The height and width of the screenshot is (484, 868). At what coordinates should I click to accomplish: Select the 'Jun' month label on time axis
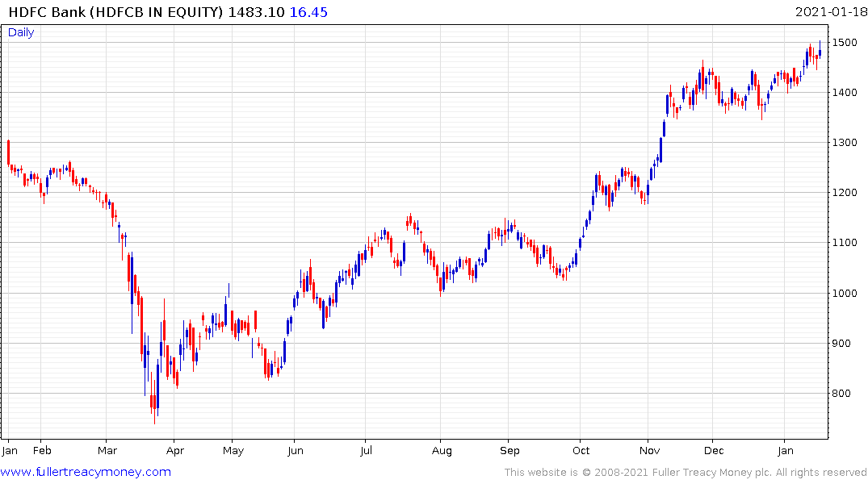click(295, 451)
